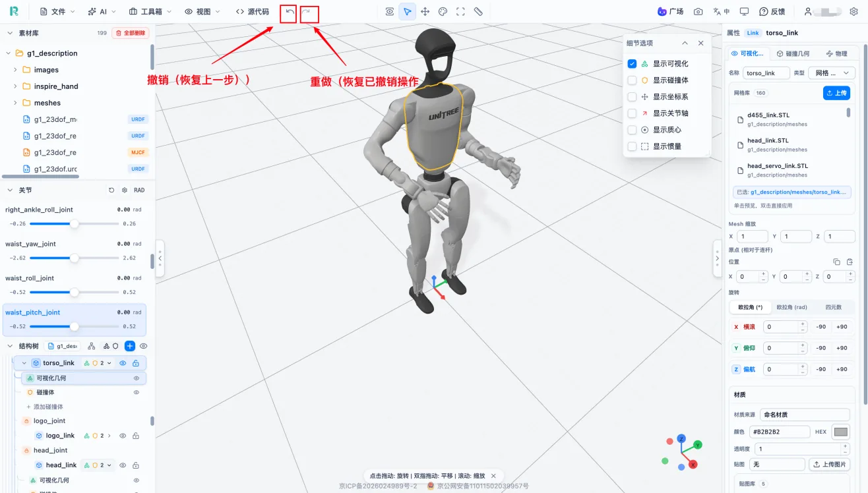Select the ruler measure tool
868x493 pixels.
coord(479,12)
